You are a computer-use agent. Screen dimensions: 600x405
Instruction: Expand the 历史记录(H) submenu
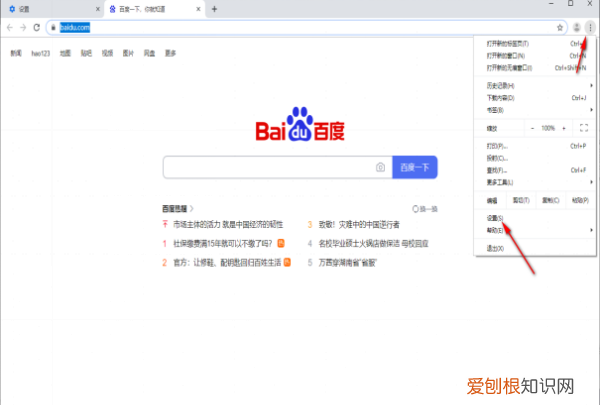point(535,86)
